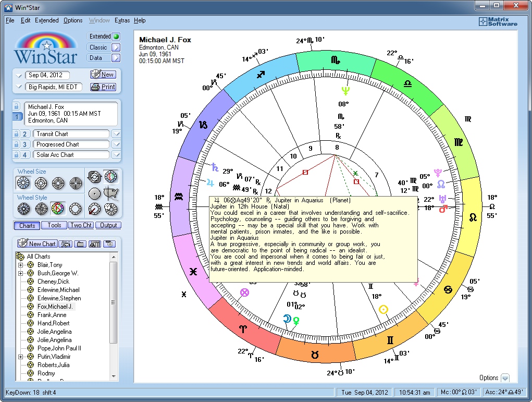The width and height of the screenshot is (532, 402).
Task: Click the green Venus glyph
Action: [296, 321]
